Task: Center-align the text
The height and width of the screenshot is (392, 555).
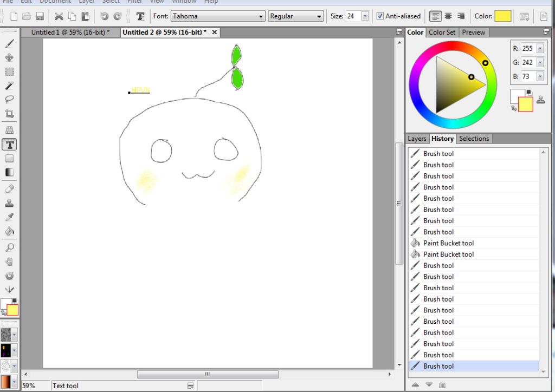Action: (448, 16)
